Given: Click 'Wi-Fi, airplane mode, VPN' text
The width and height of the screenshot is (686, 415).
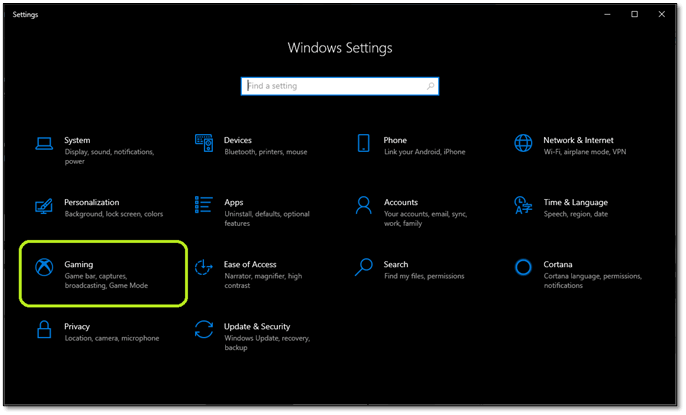Looking at the screenshot, I should [585, 152].
